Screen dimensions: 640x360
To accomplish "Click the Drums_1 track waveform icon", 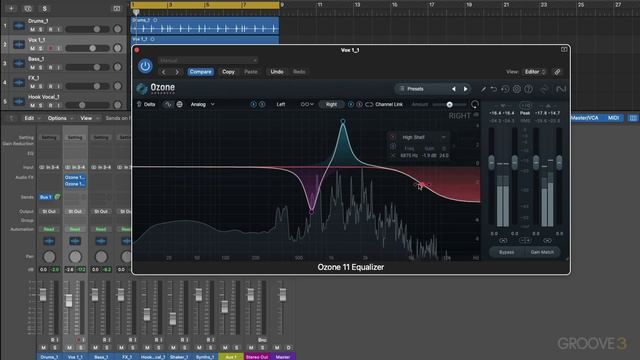I will [x=19, y=26].
